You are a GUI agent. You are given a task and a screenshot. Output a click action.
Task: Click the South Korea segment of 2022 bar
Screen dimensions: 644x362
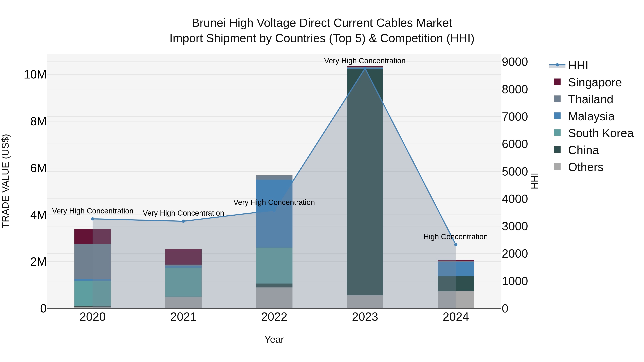point(274,266)
